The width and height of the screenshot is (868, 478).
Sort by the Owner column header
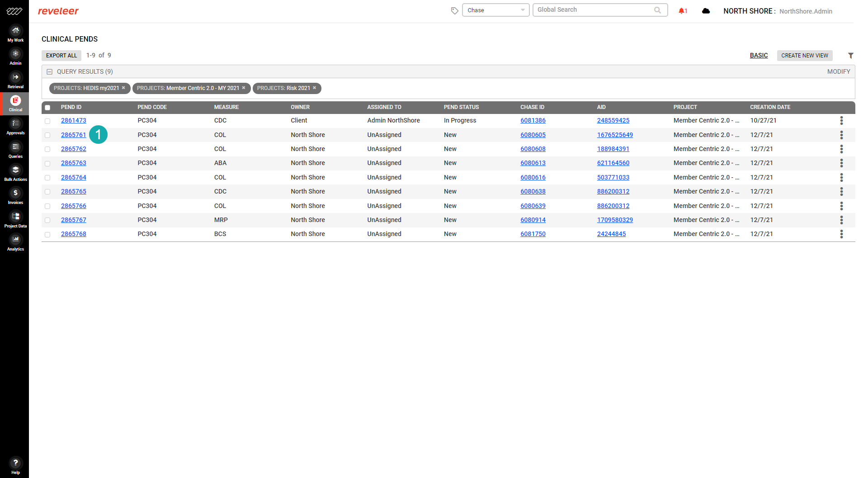(x=300, y=107)
